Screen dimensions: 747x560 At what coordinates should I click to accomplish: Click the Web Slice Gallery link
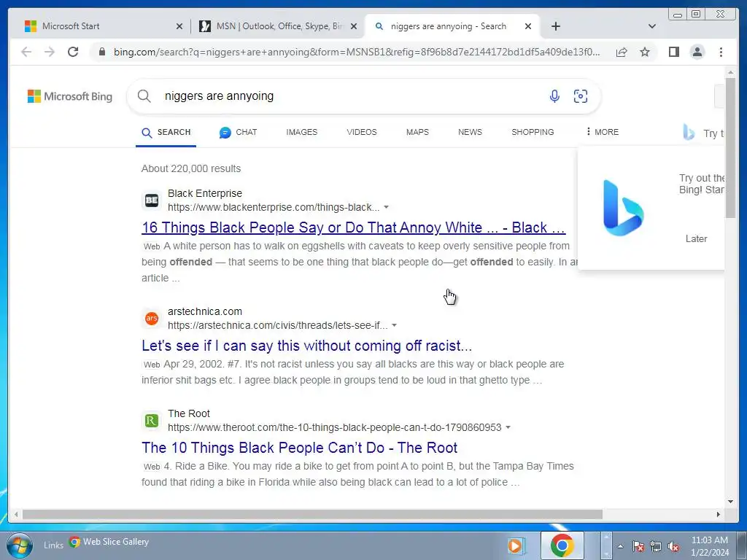[x=109, y=542]
